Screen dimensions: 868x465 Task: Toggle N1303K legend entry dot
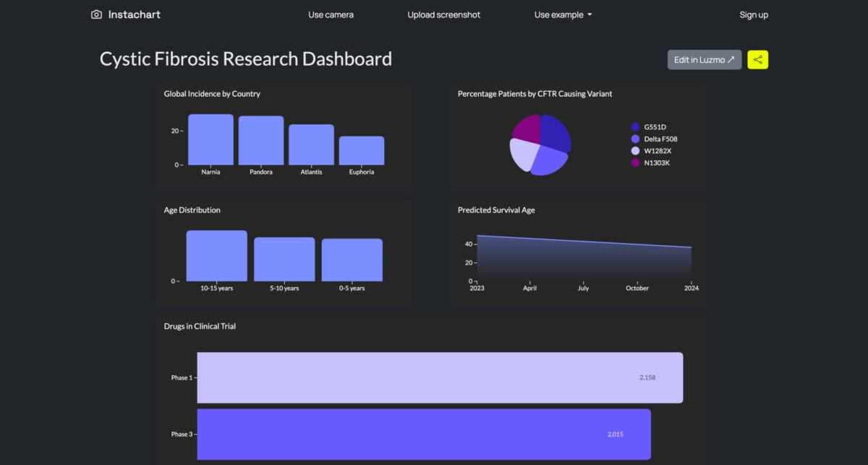pos(635,163)
